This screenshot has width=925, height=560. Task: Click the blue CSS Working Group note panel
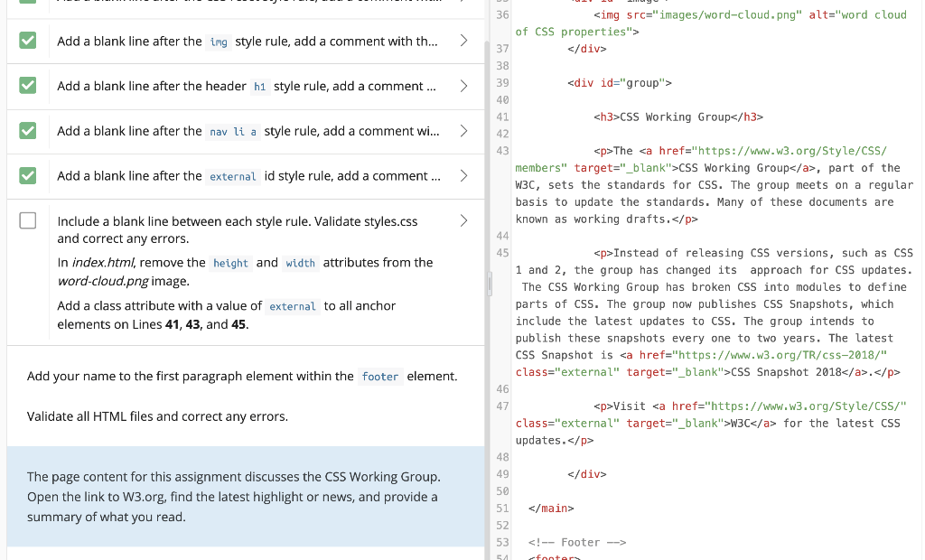pyautogui.click(x=244, y=495)
